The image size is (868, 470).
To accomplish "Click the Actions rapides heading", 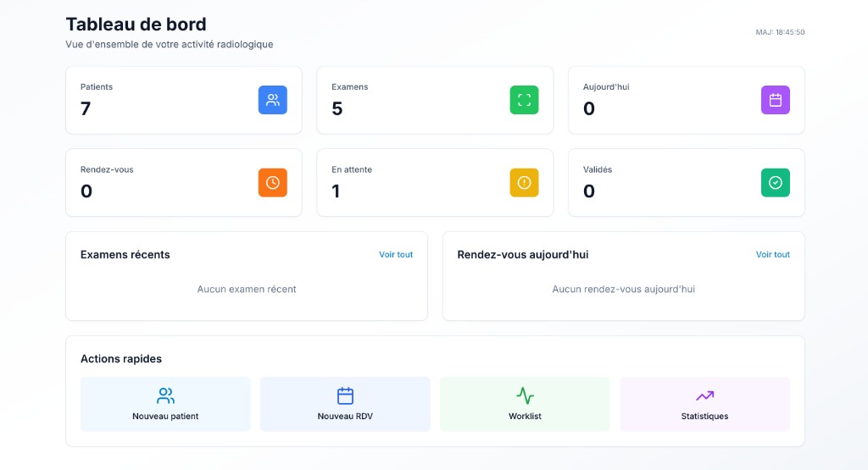I will 121,359.
